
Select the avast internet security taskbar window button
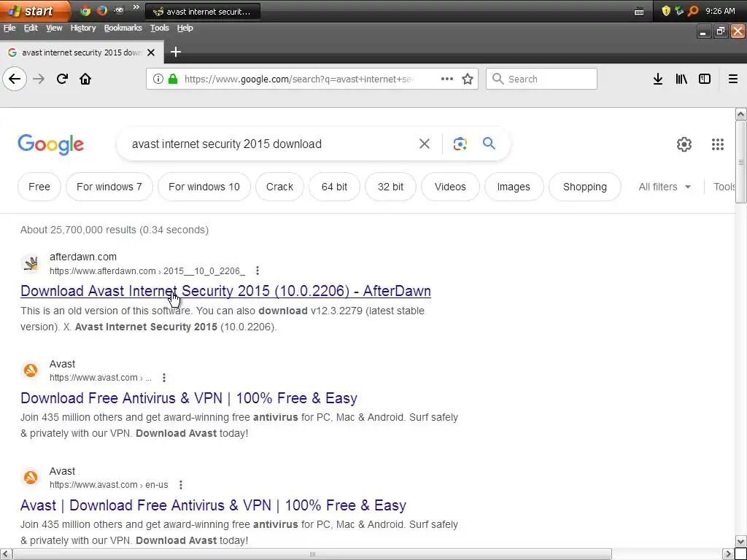click(x=203, y=12)
